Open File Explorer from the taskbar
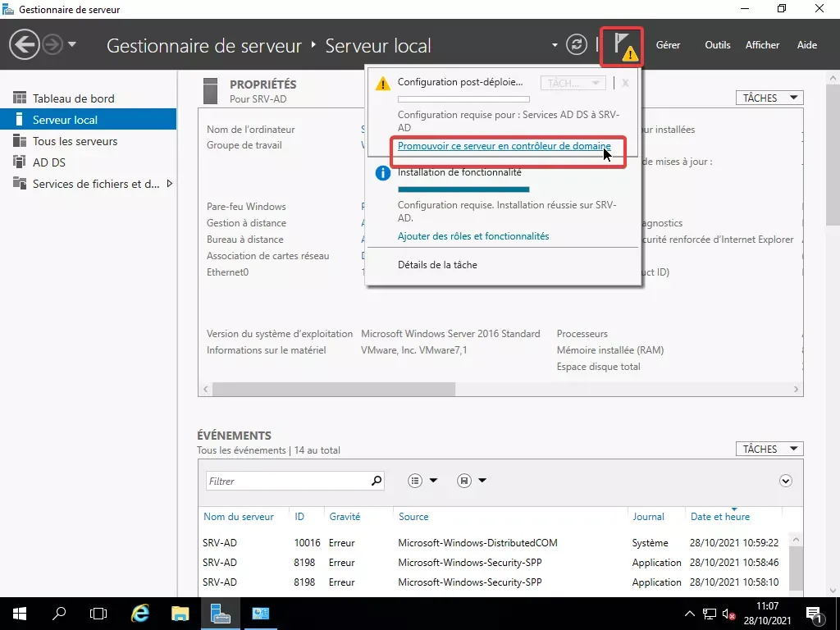 click(x=180, y=613)
